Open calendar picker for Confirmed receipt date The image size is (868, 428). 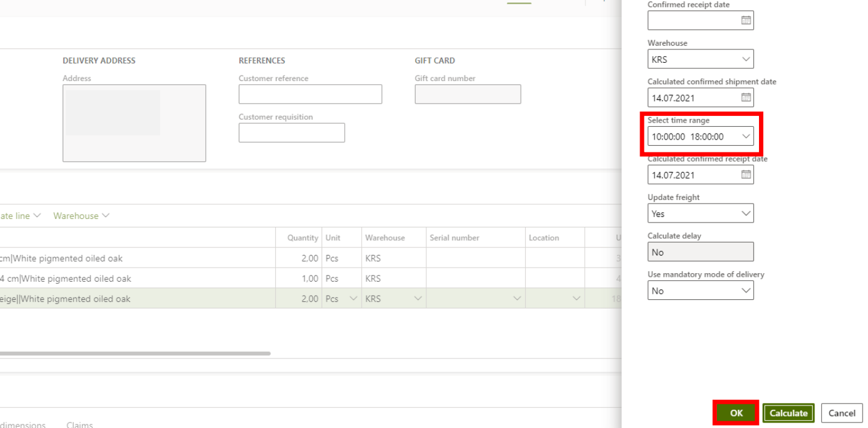click(746, 21)
